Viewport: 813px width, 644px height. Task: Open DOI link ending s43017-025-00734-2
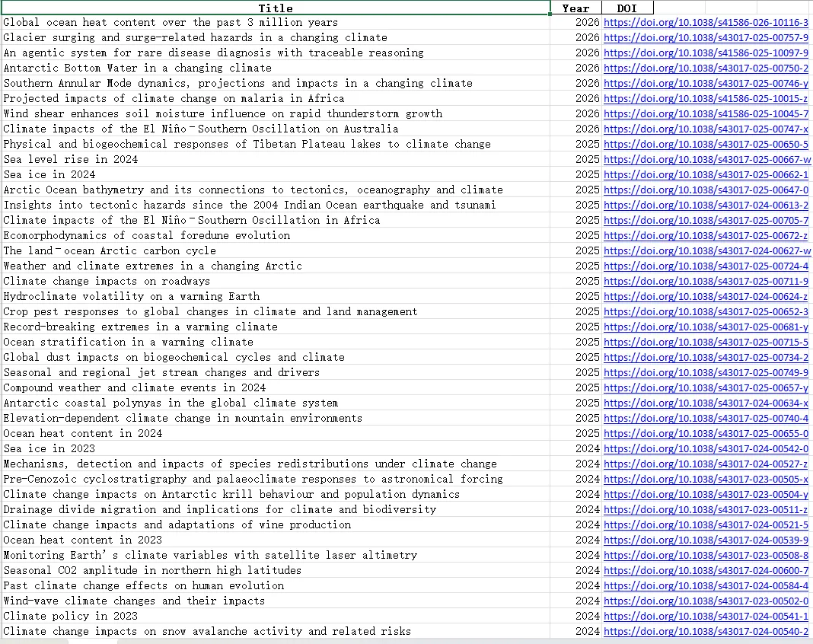click(x=706, y=357)
